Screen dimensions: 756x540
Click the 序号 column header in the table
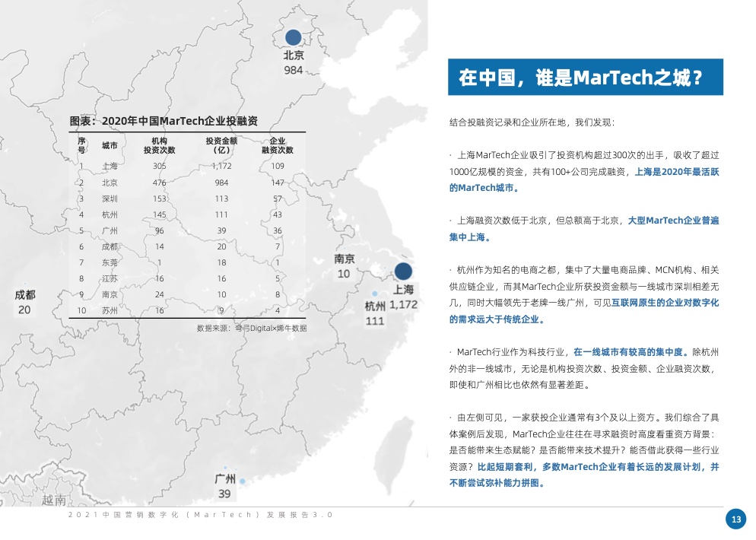pyautogui.click(x=81, y=145)
